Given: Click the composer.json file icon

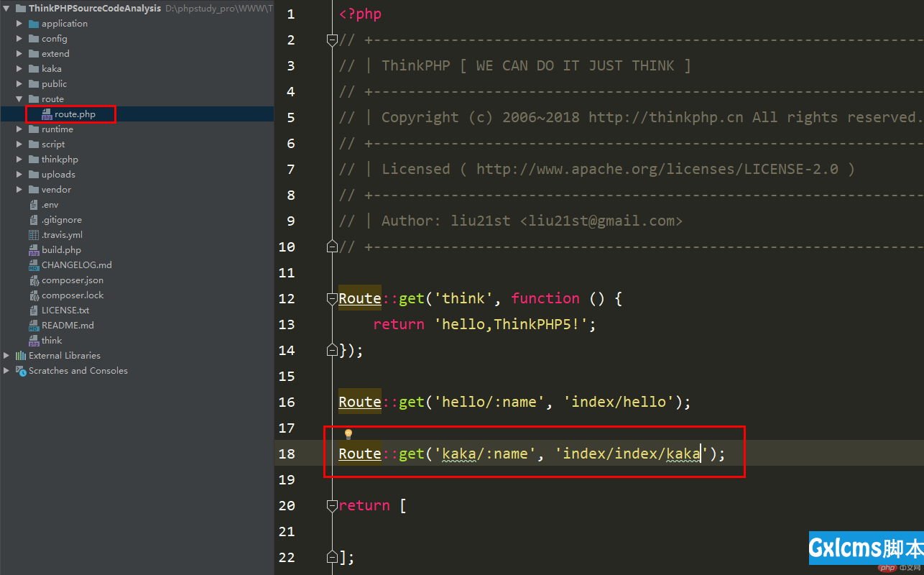Looking at the screenshot, I should [x=34, y=280].
